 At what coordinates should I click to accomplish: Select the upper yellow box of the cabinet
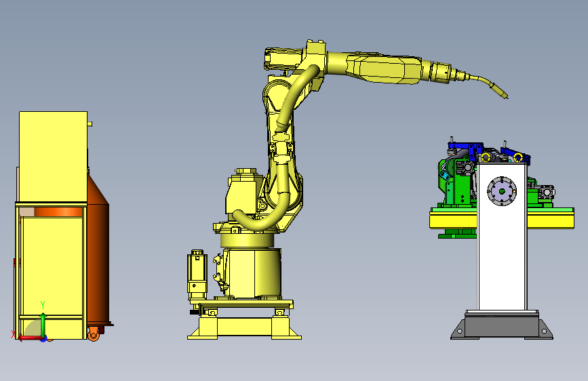54,157
